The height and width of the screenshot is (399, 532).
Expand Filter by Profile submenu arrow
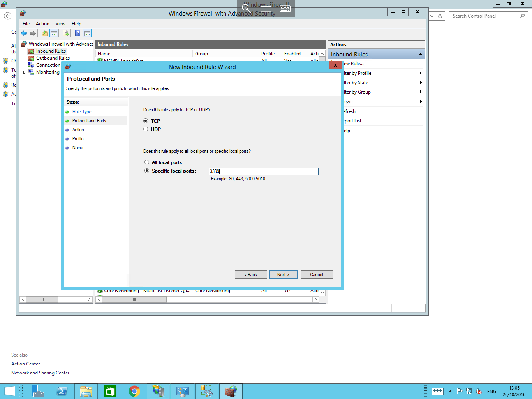click(x=420, y=73)
